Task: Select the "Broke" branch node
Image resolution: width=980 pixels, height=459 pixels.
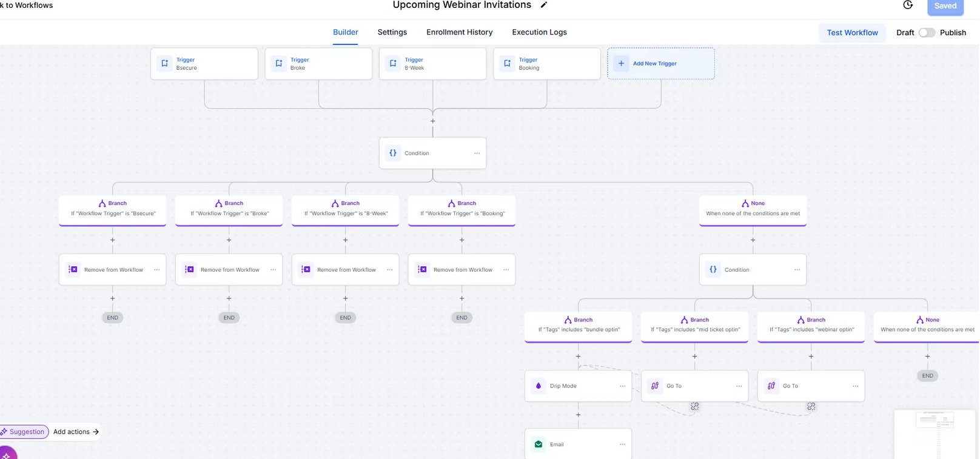Action: click(x=229, y=210)
